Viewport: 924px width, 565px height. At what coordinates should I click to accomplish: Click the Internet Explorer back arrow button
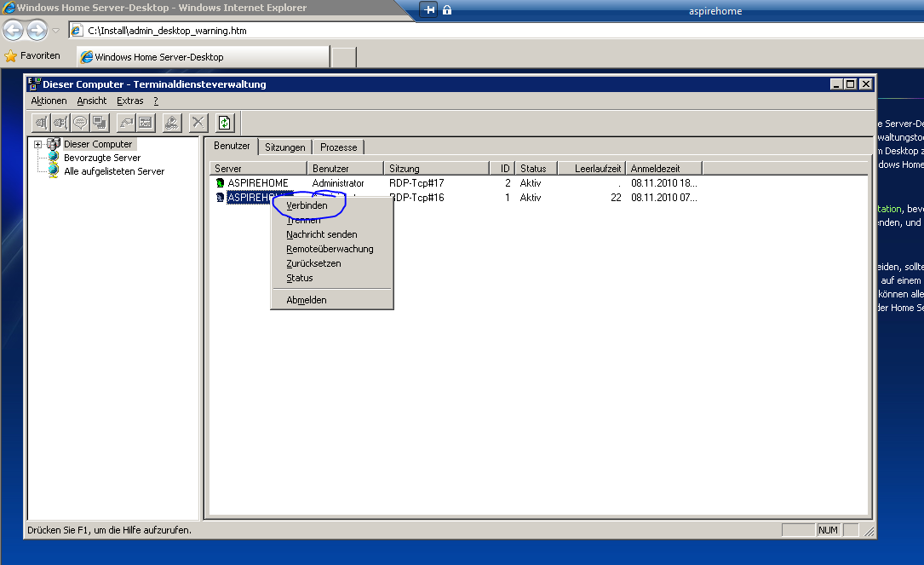(14, 30)
